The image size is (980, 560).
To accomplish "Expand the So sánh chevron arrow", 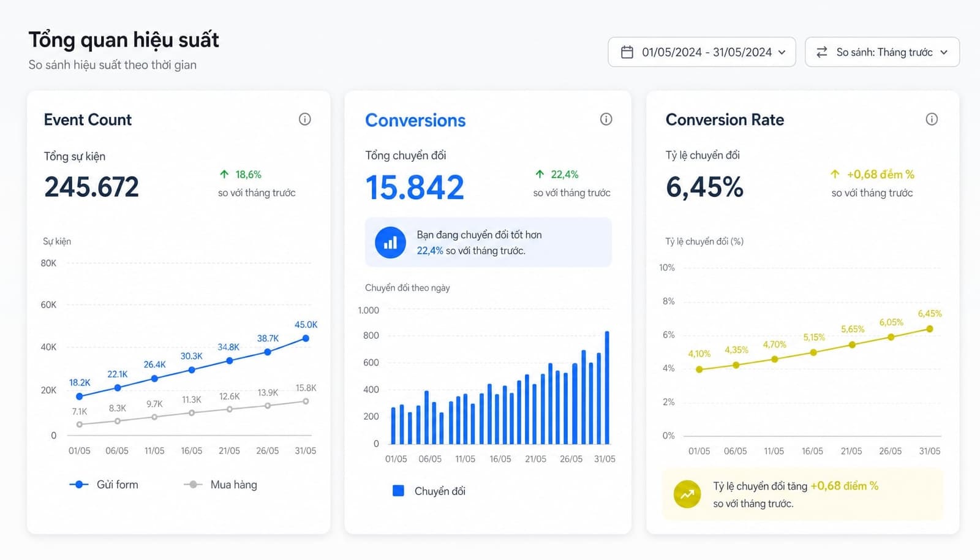I will (944, 53).
